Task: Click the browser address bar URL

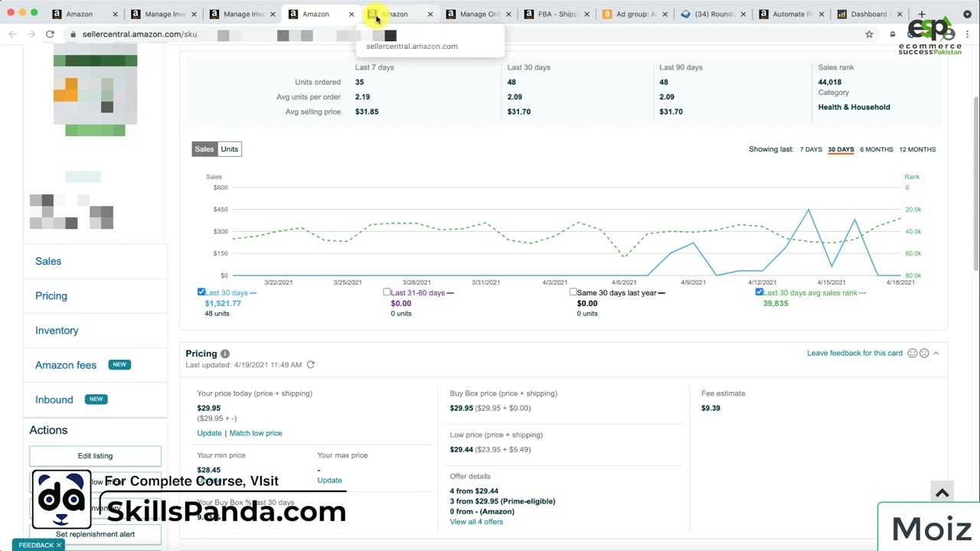Action: point(139,34)
